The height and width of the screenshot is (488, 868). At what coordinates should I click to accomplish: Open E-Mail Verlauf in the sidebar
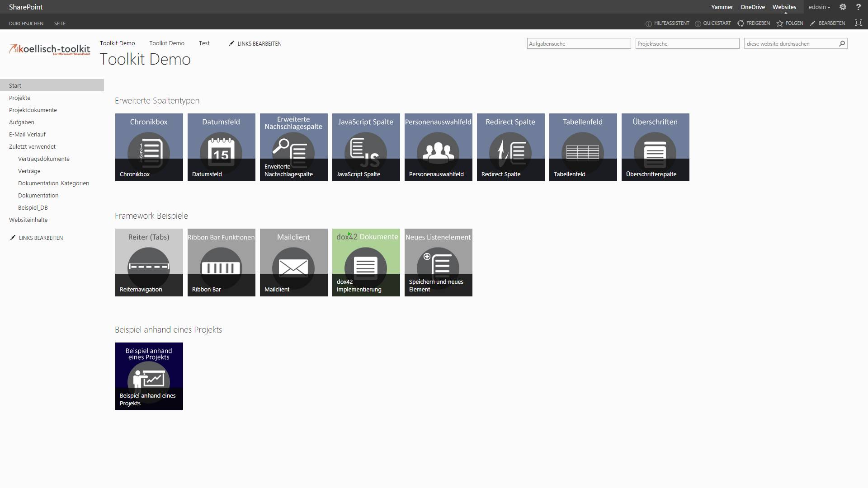click(x=27, y=134)
